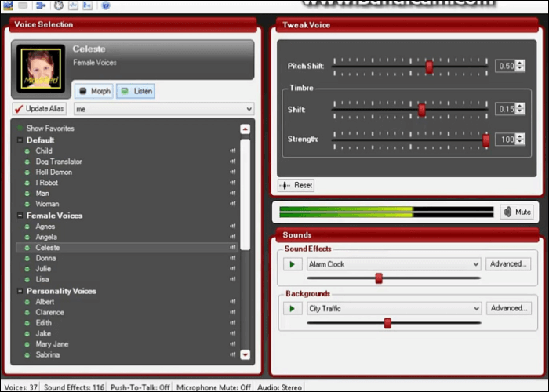
Task: Increase the Pitch Shift value with spinner
Action: coord(520,64)
